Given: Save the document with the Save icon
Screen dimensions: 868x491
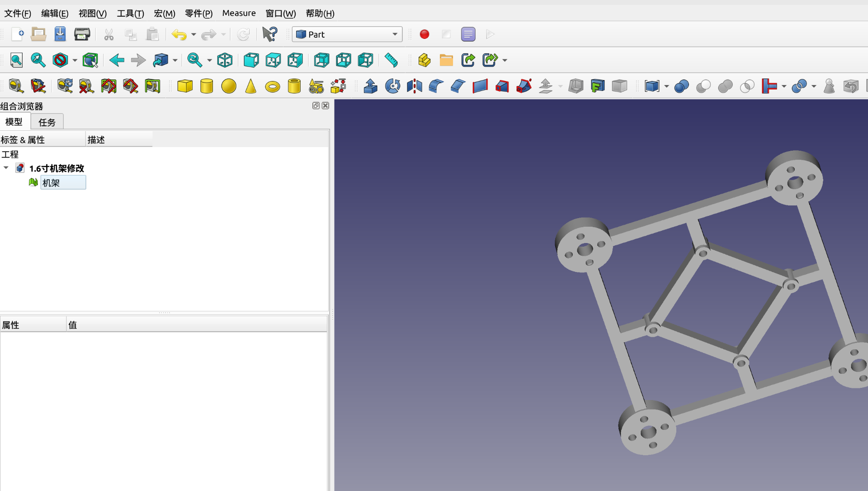Looking at the screenshot, I should pyautogui.click(x=60, y=34).
